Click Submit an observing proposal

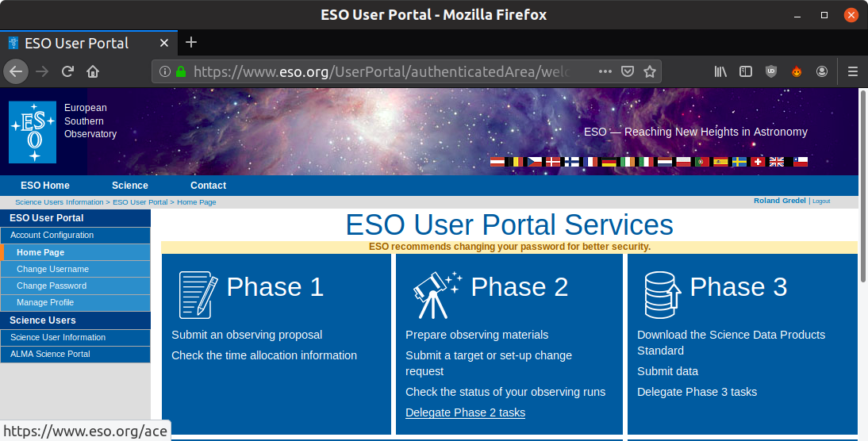point(247,335)
